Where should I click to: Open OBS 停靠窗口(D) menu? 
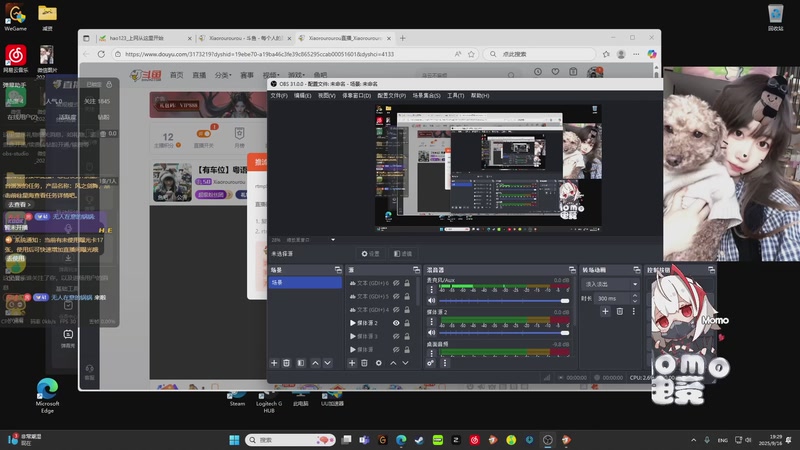[356, 95]
